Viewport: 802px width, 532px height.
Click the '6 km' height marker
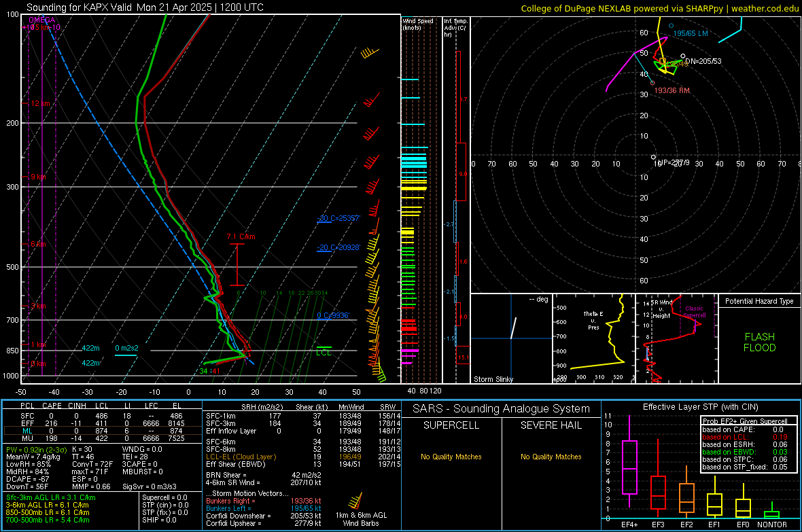coord(38,244)
